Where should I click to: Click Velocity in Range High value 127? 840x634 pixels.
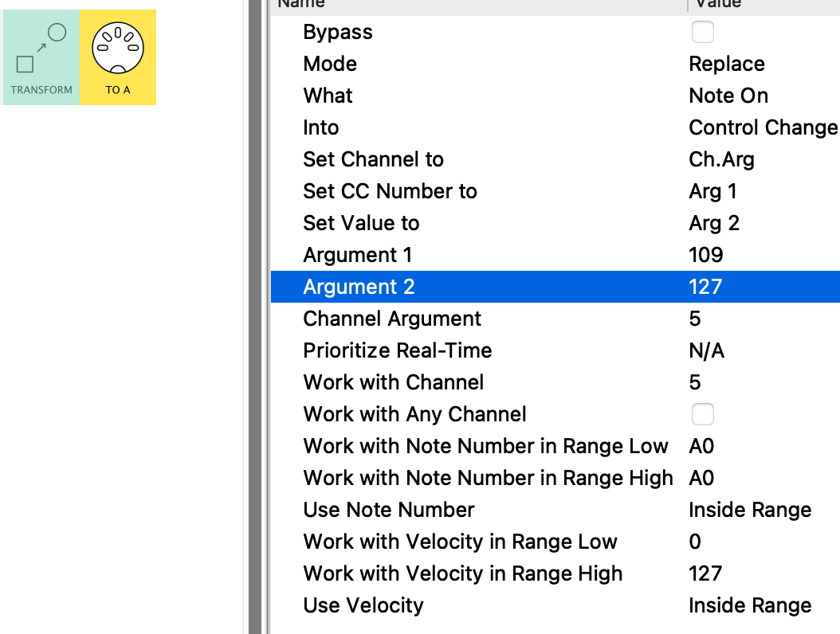pos(705,573)
